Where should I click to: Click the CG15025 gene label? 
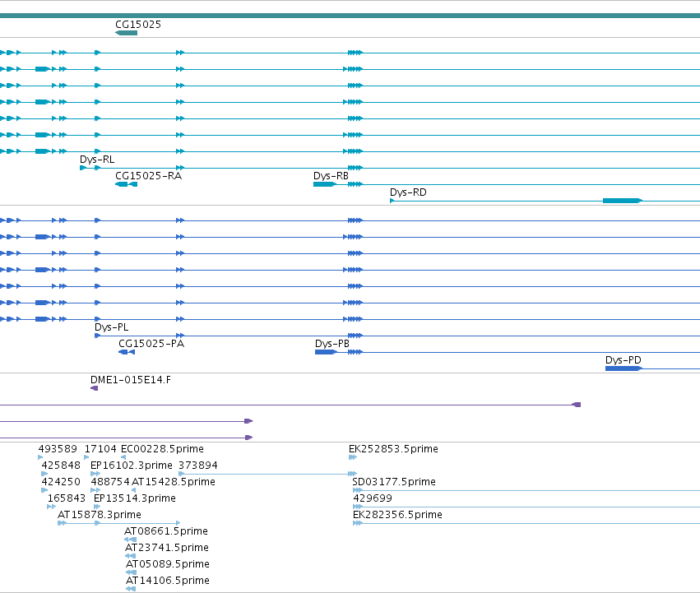tap(138, 25)
